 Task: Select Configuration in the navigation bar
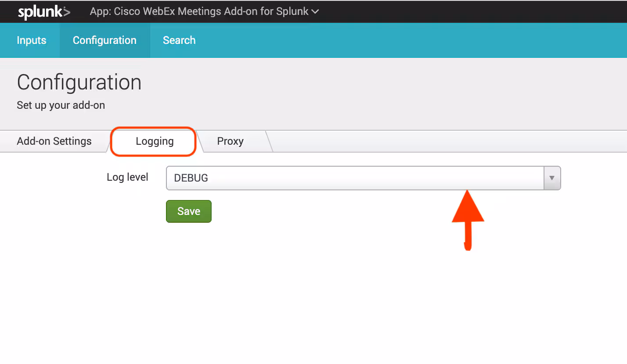coord(104,40)
